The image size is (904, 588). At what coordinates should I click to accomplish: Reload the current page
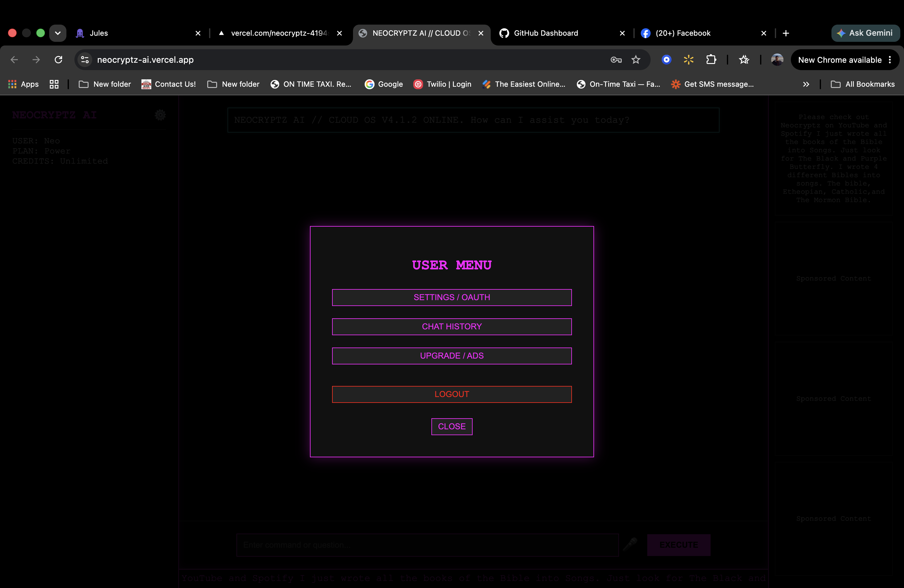tap(58, 60)
